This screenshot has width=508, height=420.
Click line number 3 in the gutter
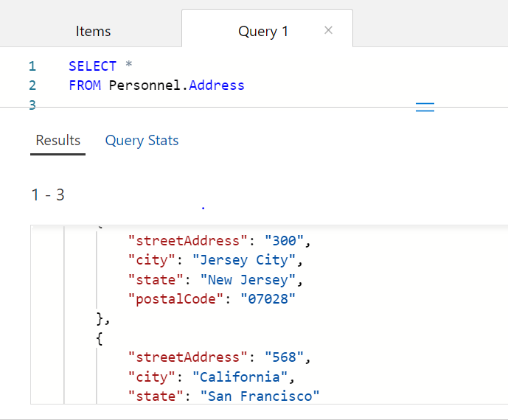[x=32, y=105]
